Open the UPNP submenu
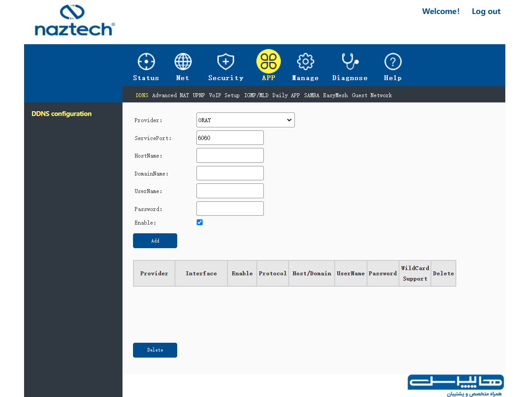The image size is (532, 397). click(199, 95)
